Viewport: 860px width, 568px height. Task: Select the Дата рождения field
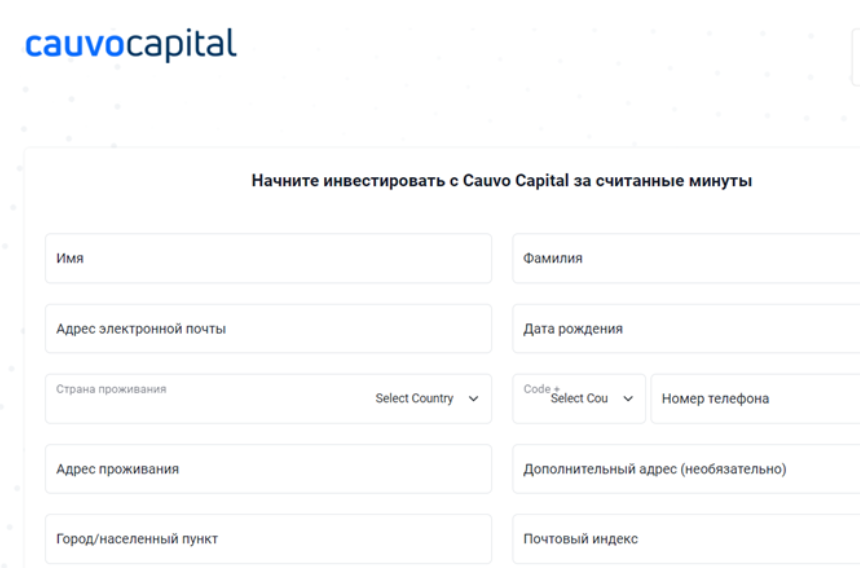tap(686, 328)
